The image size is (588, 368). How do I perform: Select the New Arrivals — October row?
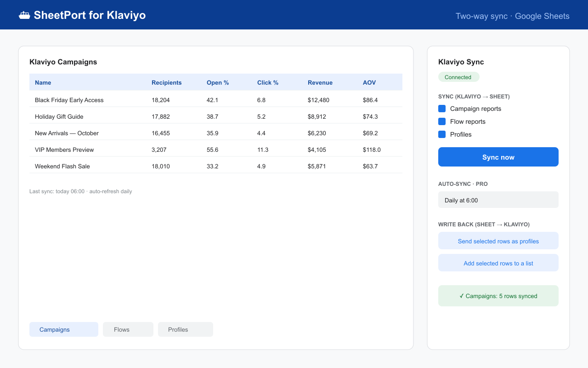pos(216,133)
